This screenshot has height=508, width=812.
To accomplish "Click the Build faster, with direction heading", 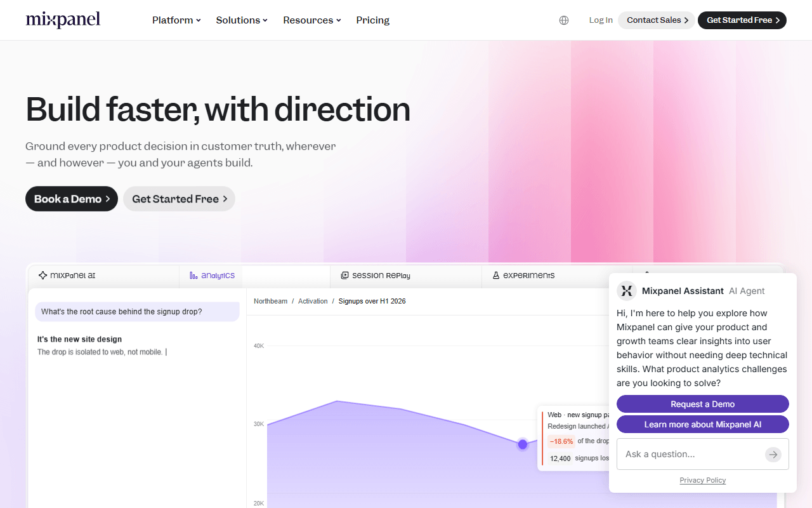I will point(218,109).
